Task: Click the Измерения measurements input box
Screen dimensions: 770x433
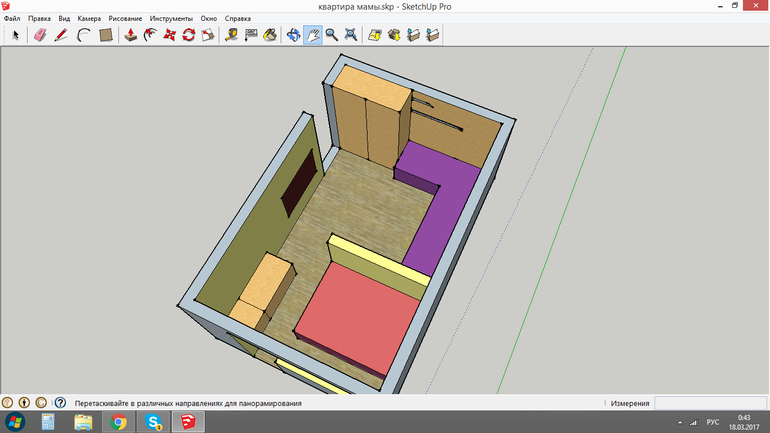Action: 710,403
